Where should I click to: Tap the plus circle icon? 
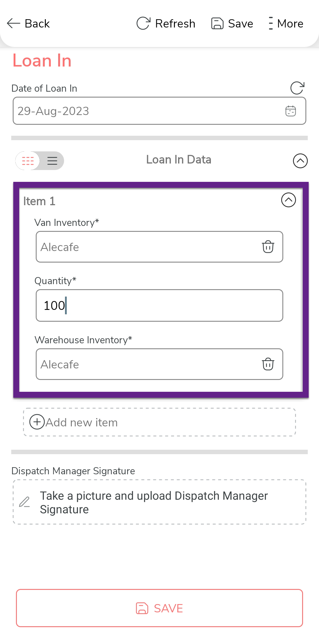[x=37, y=422]
